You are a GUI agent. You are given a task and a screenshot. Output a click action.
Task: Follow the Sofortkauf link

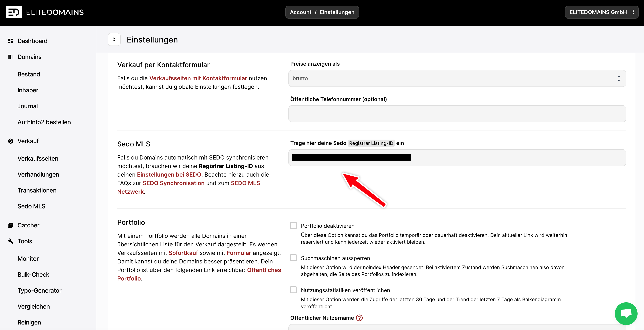click(183, 253)
